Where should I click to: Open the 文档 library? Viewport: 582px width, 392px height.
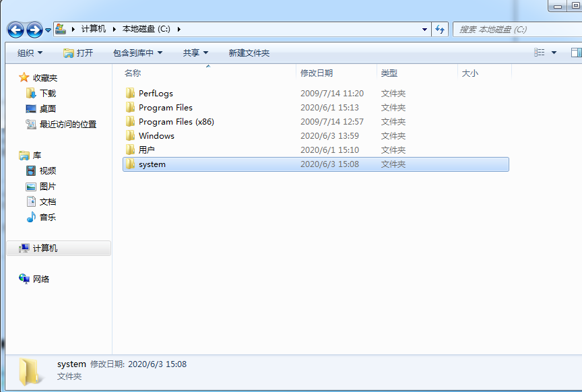point(48,202)
